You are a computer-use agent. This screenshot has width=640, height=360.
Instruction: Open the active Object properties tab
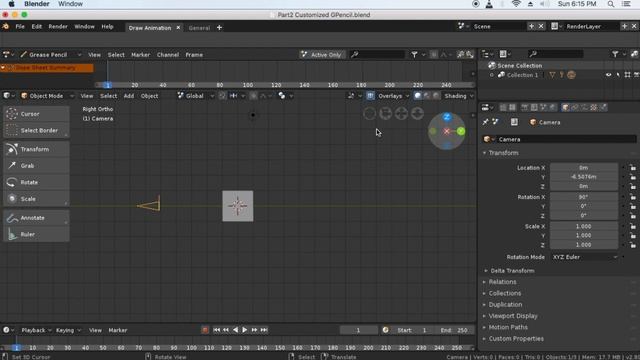pos(565,107)
